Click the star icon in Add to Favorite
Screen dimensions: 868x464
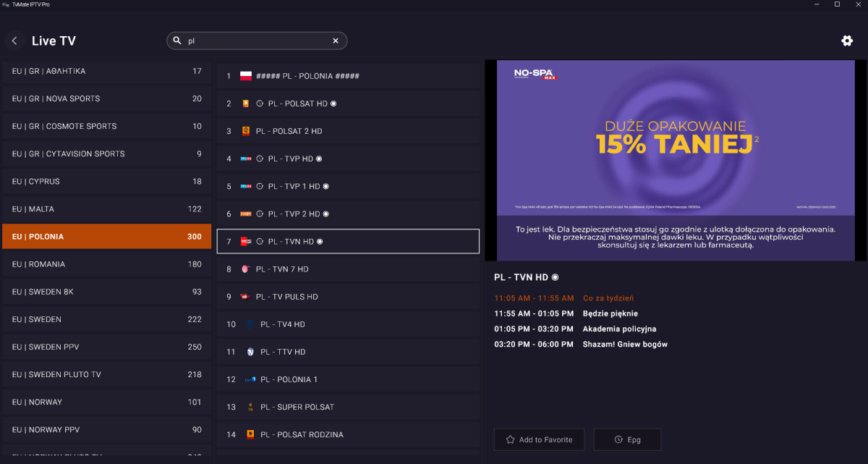pyautogui.click(x=511, y=439)
